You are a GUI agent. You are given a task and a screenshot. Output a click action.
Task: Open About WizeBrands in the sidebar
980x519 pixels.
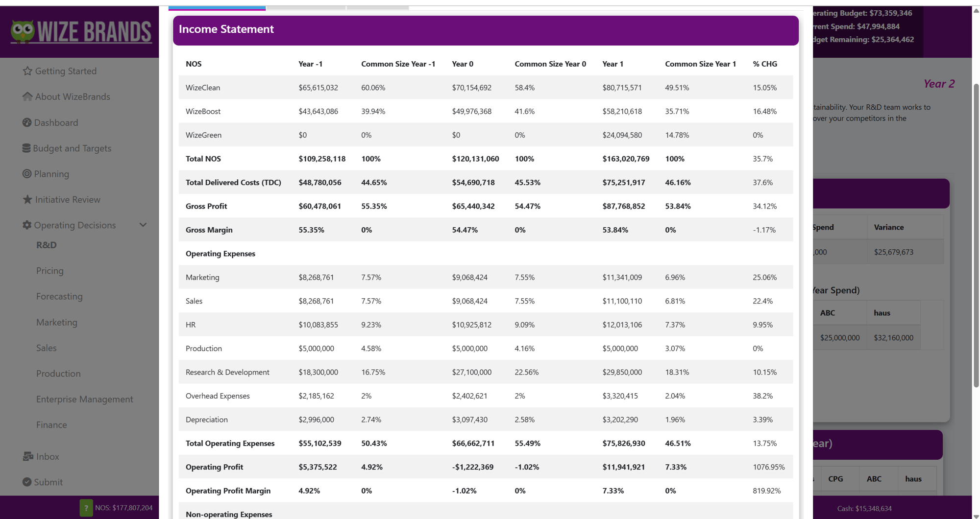[73, 96]
